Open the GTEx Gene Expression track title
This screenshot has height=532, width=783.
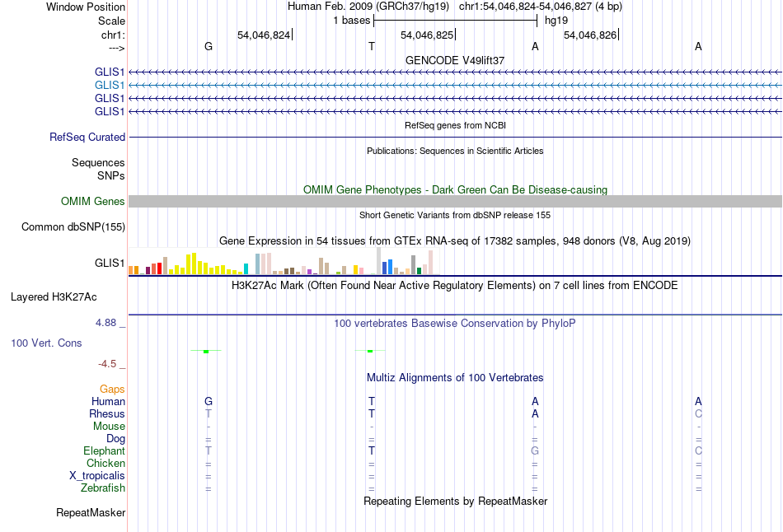[x=455, y=241]
